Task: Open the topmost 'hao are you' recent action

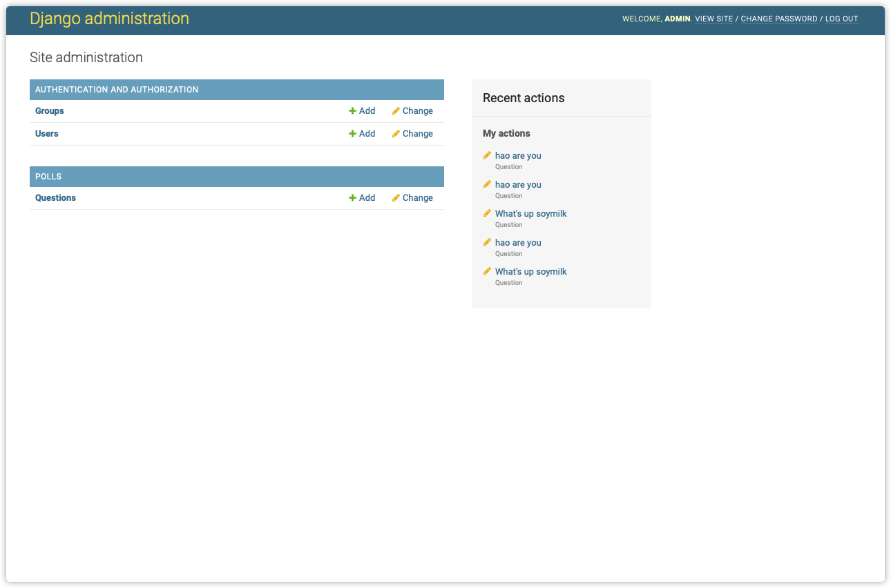Action: coord(518,156)
